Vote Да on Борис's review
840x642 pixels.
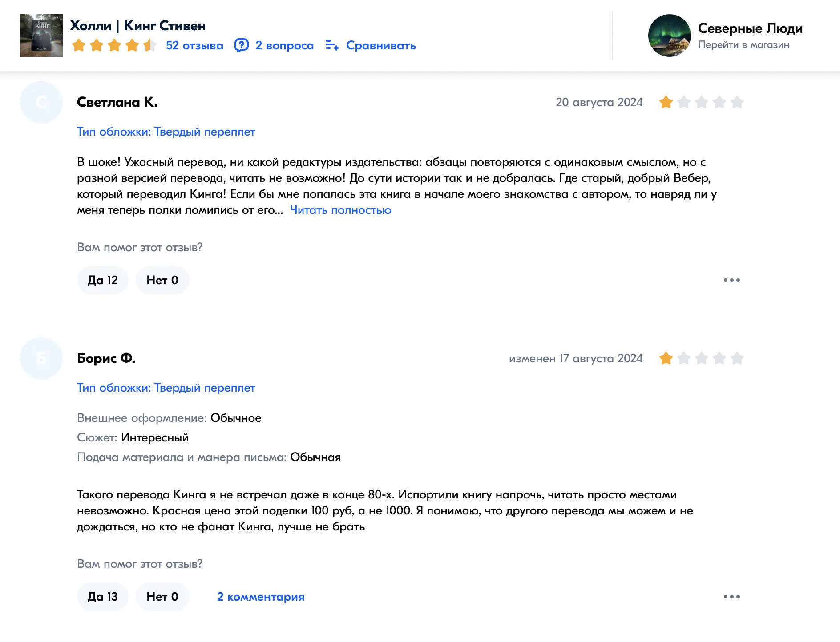pos(103,597)
